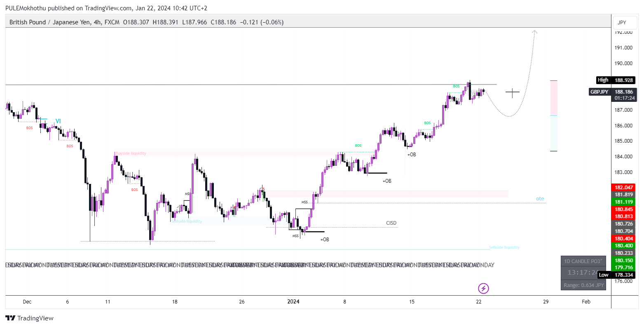This screenshot has height=327, width=644.
Task: Click the green 180.150 price label
Action: (x=624, y=261)
